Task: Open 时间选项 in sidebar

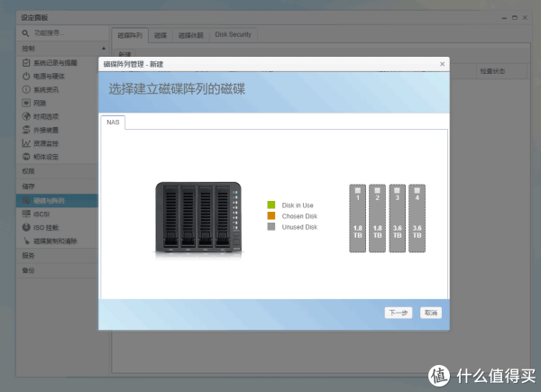Action: 46,116
